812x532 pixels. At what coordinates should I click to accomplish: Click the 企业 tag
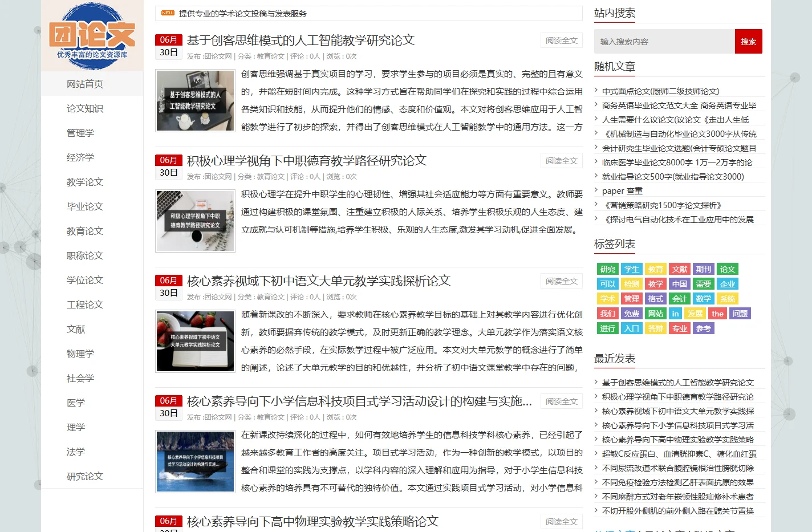tap(728, 284)
